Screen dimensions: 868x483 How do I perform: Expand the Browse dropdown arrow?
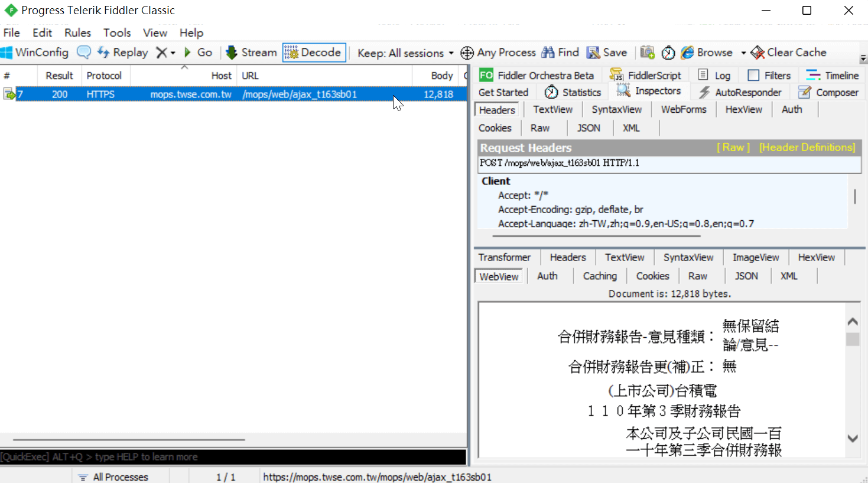743,53
